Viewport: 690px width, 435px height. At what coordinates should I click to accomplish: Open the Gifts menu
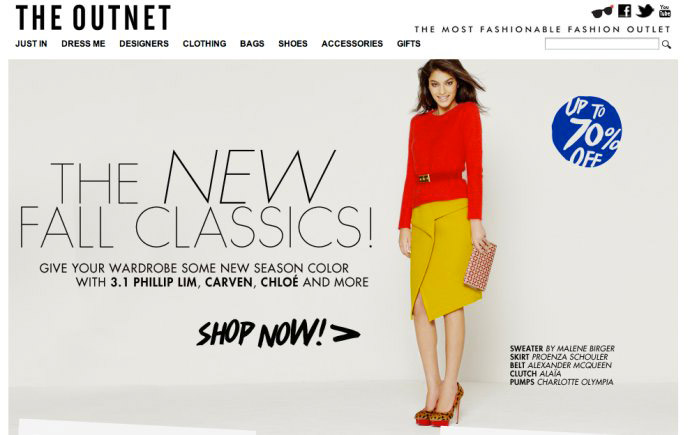[x=408, y=44]
